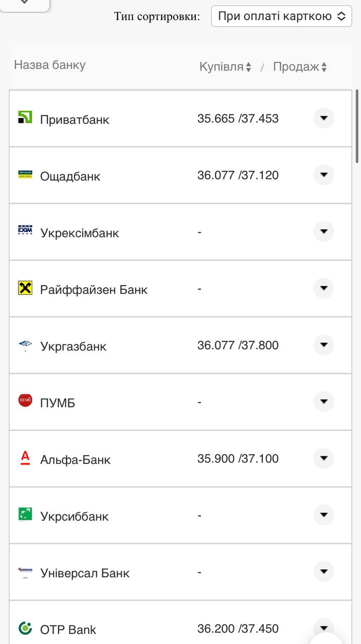Click the OTP Bank green logo

(25, 628)
